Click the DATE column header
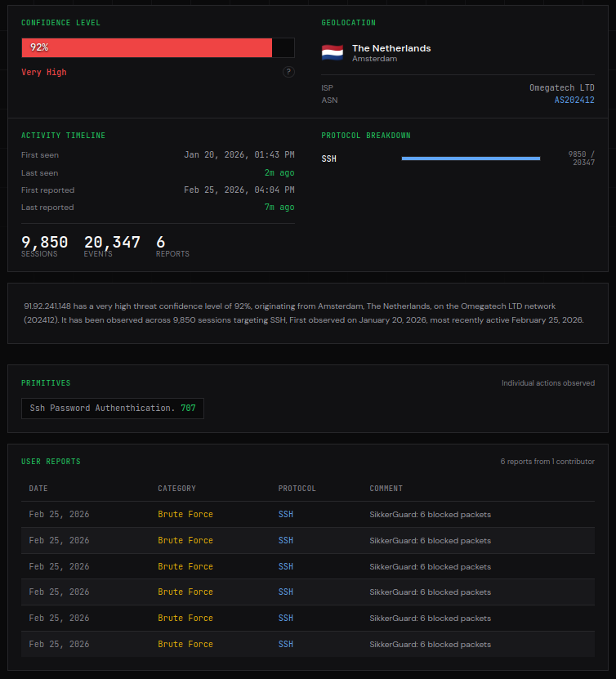 (38, 489)
